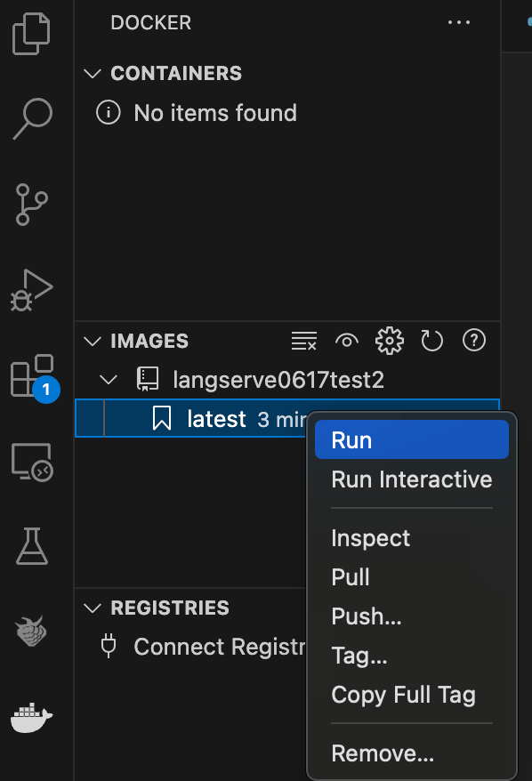Open the Source Control view
The height and width of the screenshot is (781, 532).
point(31,205)
